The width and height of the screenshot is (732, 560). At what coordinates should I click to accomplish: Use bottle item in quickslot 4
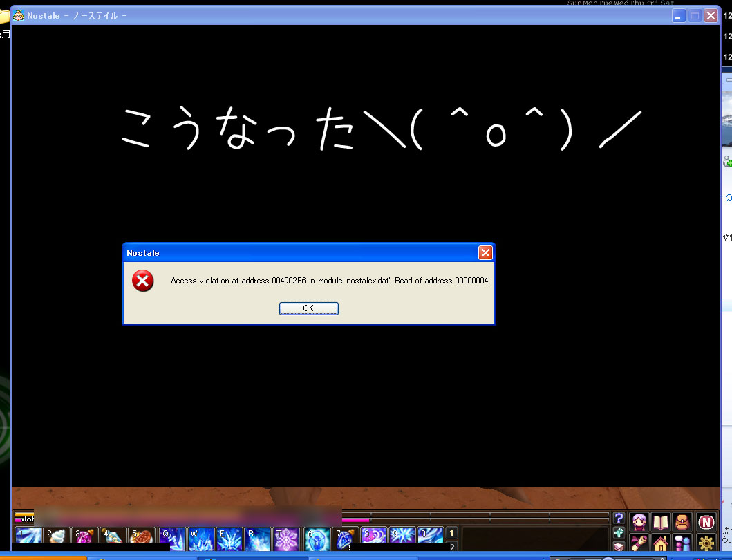[113, 535]
